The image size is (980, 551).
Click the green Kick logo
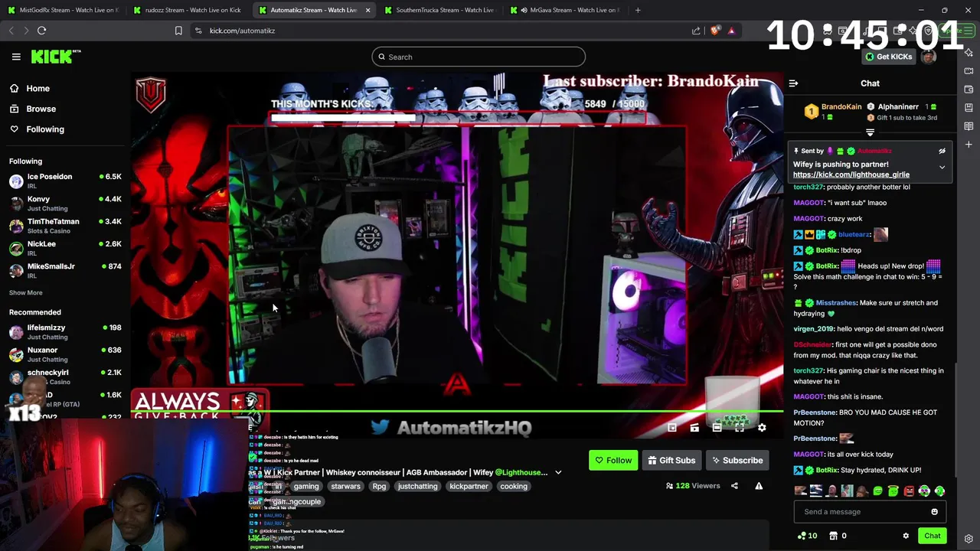(55, 57)
